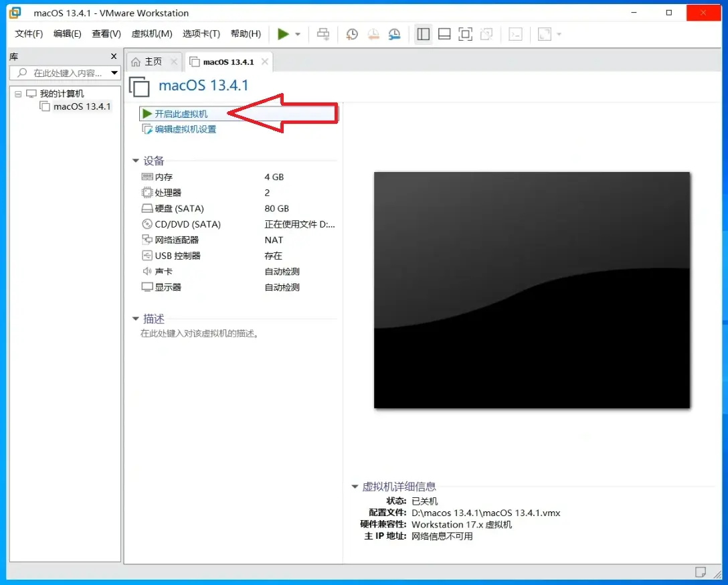Click the status bar message log icon

700,572
